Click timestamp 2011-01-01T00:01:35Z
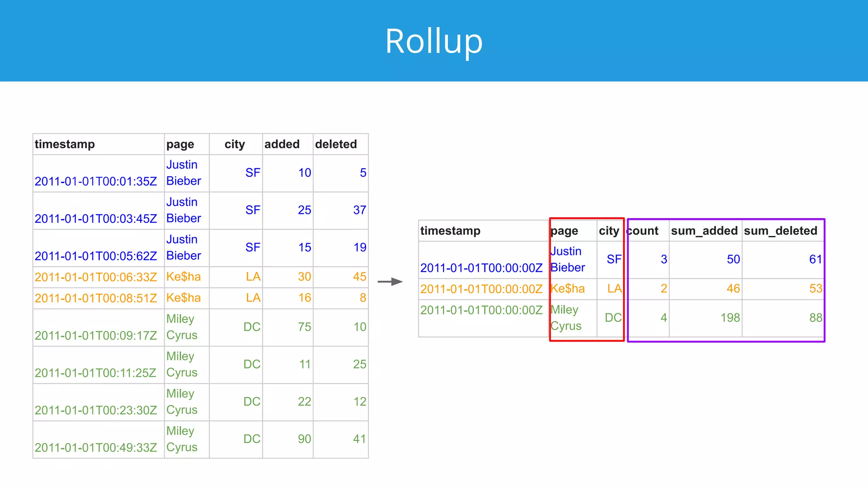This screenshot has height=488, width=868. coord(96,181)
